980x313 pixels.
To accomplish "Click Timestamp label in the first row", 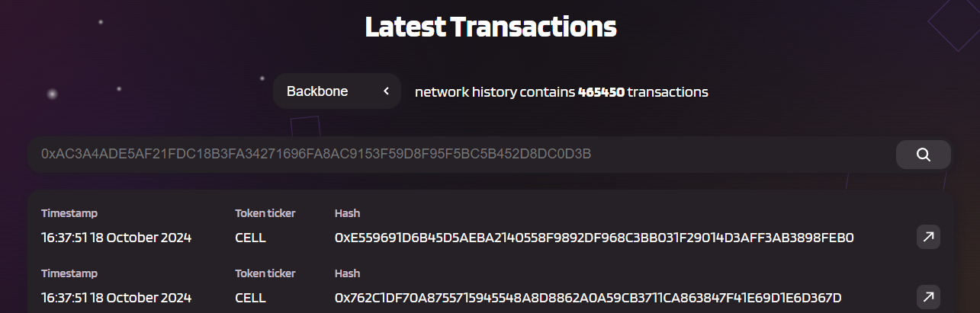I will [x=69, y=214].
